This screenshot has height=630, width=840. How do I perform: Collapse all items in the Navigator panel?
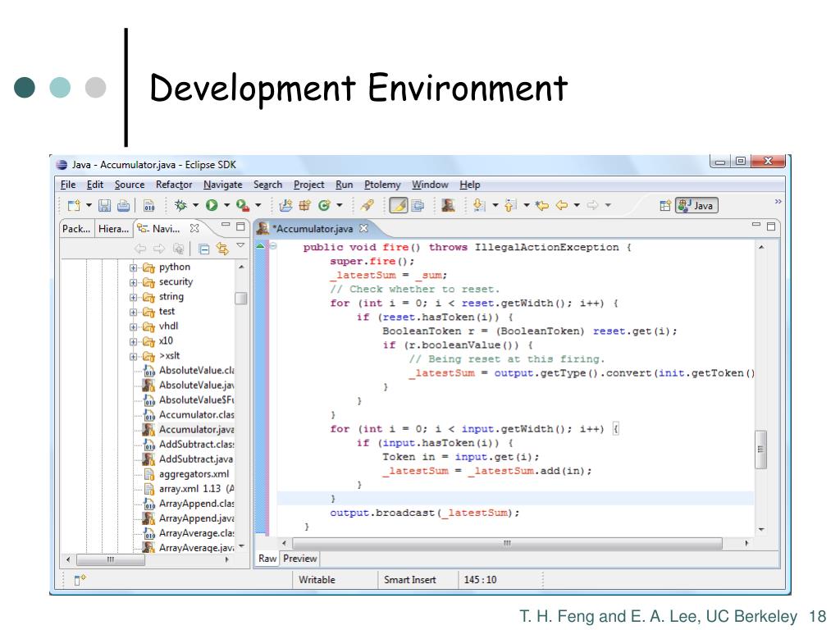[x=203, y=249]
